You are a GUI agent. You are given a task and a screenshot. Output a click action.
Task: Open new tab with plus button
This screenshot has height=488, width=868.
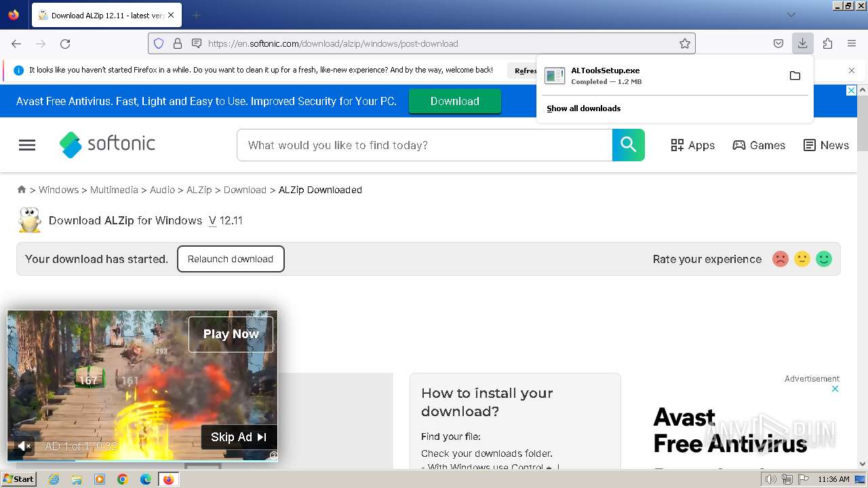click(196, 15)
